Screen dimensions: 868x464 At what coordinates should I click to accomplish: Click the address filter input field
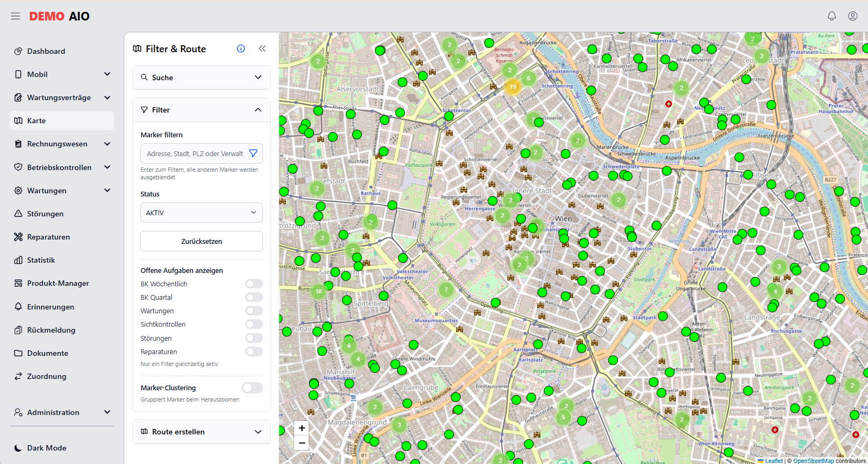point(202,153)
